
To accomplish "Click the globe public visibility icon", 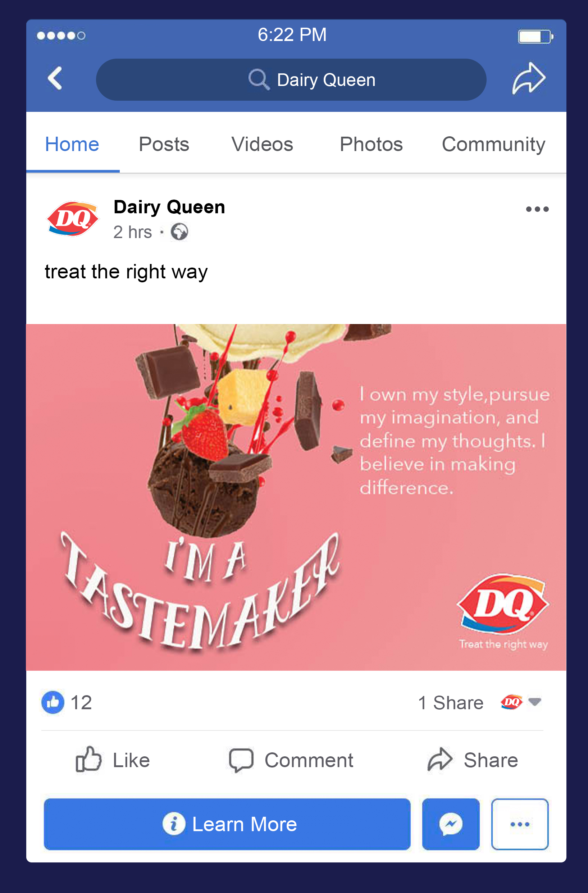I will (179, 232).
